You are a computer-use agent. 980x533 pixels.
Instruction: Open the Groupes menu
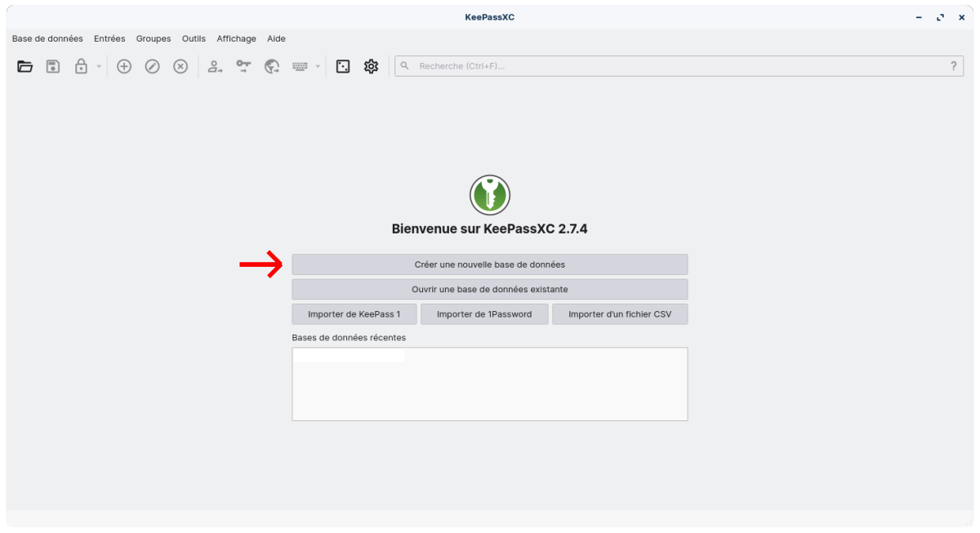pyautogui.click(x=154, y=38)
